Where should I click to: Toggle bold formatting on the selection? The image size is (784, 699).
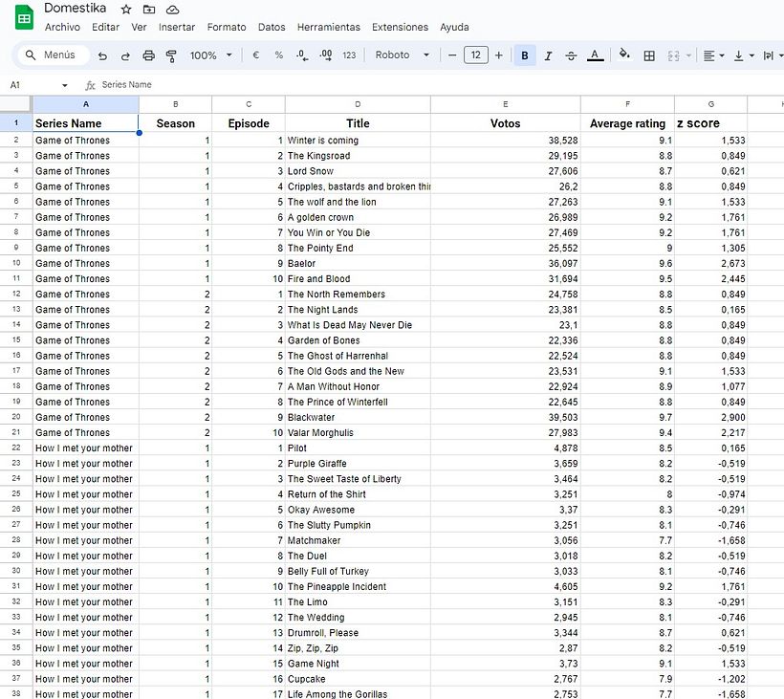point(524,55)
